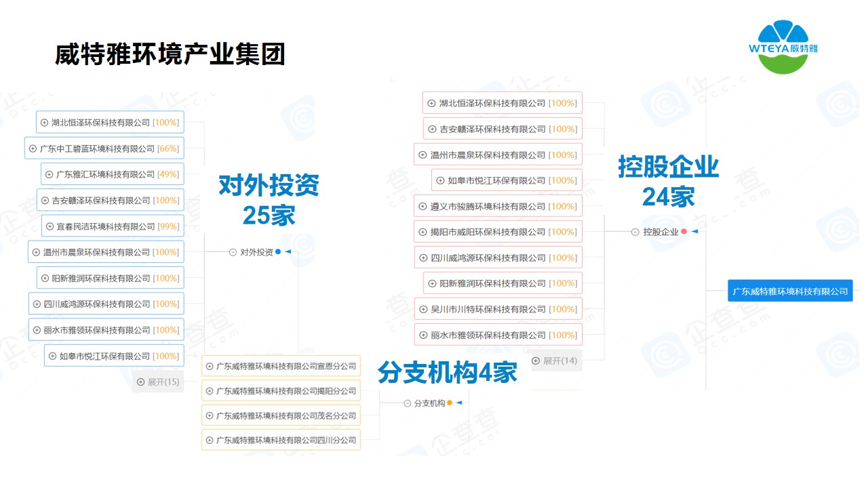Click the blue dot next to 对外投资

pyautogui.click(x=278, y=252)
